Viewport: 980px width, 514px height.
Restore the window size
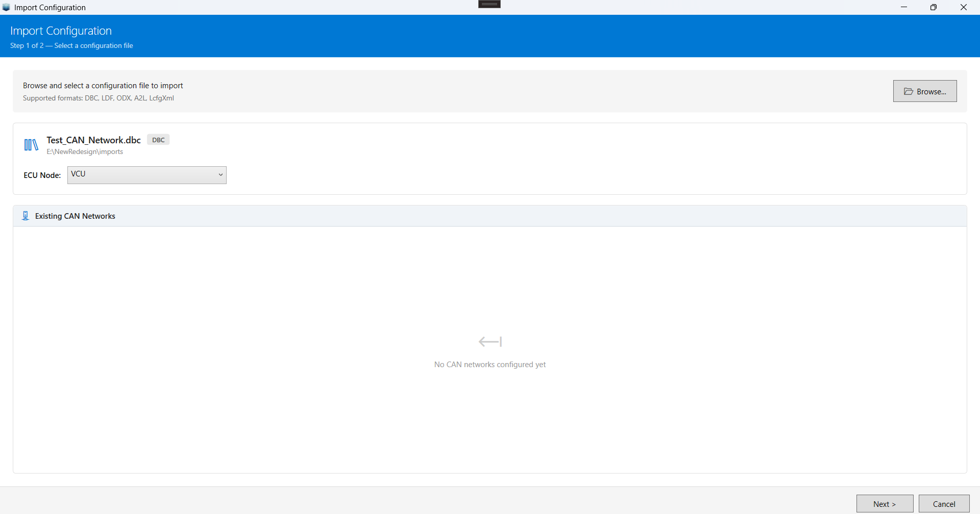(x=934, y=7)
